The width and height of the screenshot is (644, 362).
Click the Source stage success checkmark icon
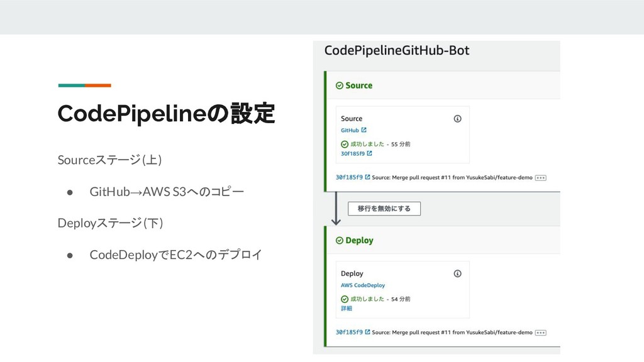coord(339,85)
